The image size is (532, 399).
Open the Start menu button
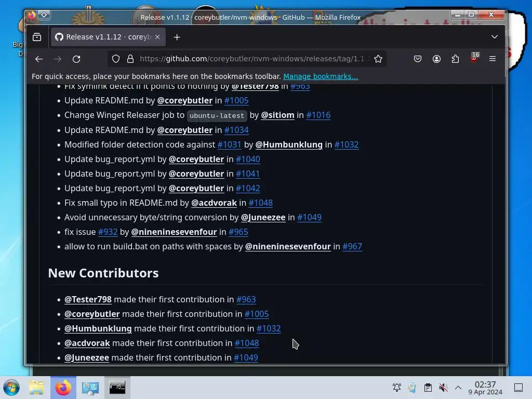point(11,388)
